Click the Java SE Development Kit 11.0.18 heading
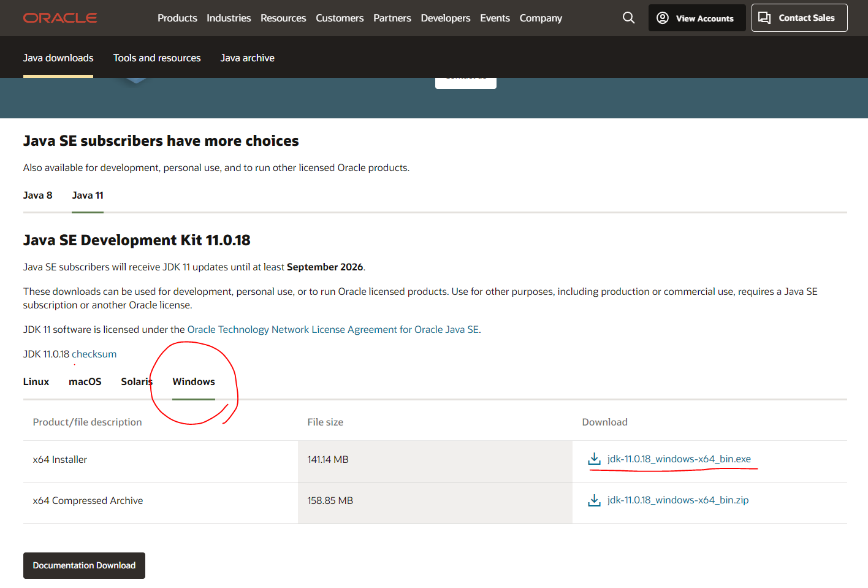This screenshot has height=588, width=868. [x=137, y=240]
